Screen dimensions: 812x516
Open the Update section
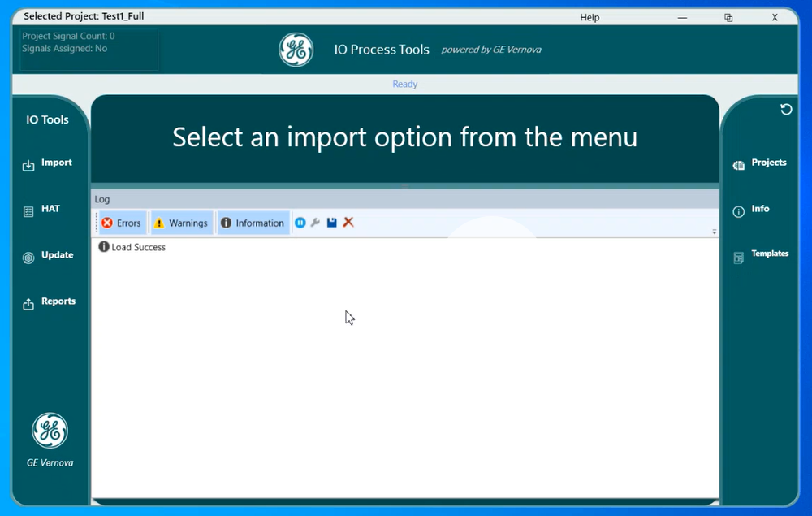click(48, 256)
